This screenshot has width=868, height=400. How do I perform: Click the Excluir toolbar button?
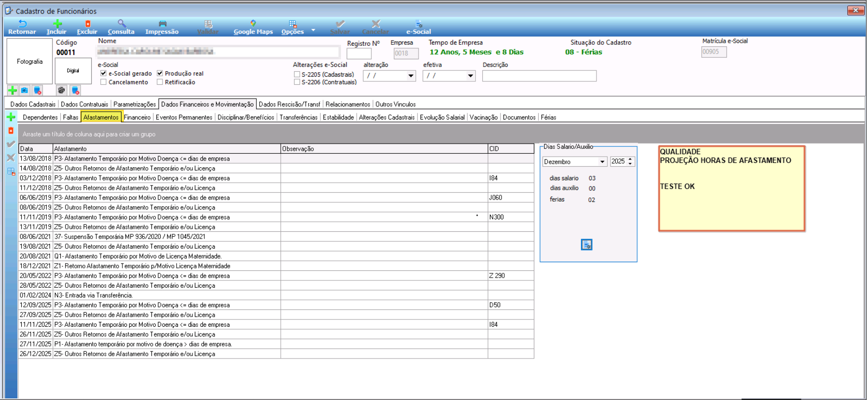pyautogui.click(x=87, y=27)
